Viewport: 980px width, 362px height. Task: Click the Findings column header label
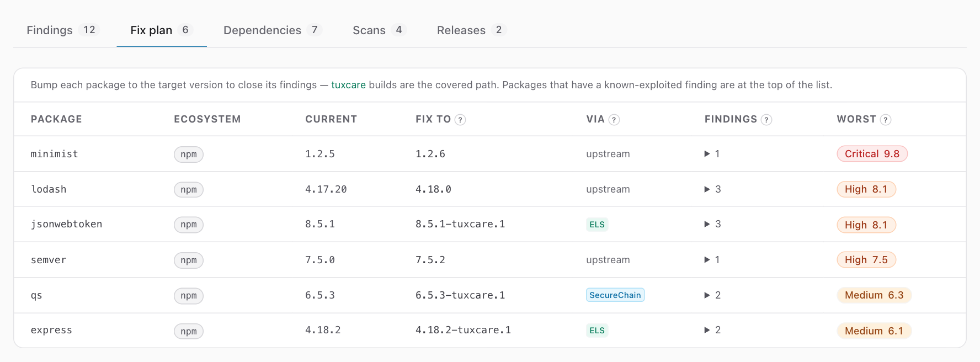pos(731,119)
